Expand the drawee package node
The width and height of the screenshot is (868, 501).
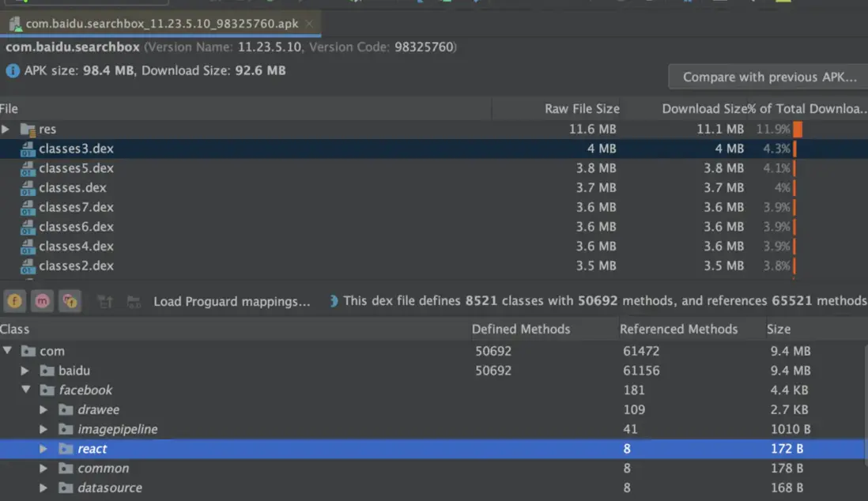tap(43, 409)
